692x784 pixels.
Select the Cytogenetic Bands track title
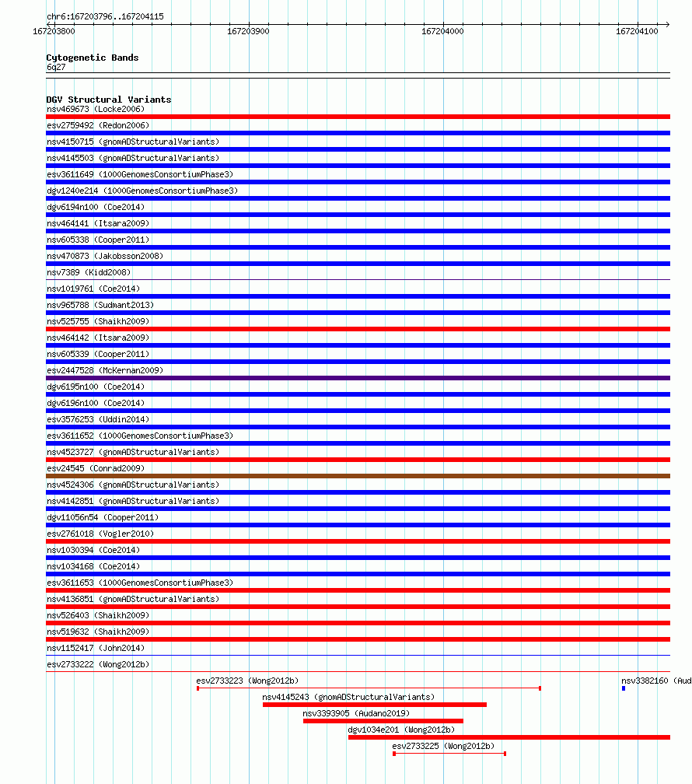[93, 58]
